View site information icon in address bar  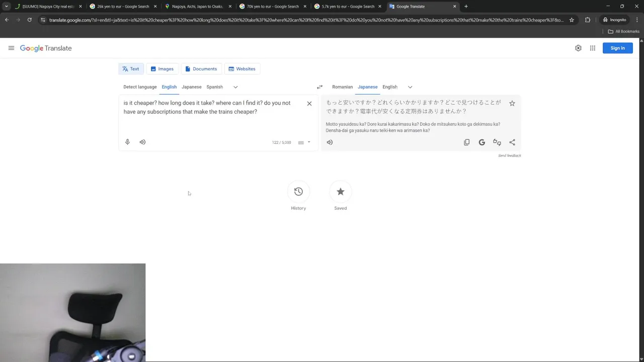[43, 20]
